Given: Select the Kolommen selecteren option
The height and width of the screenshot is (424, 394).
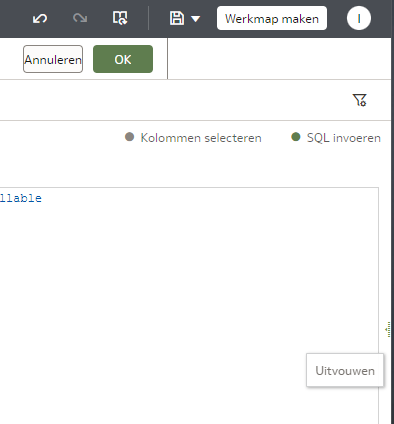Looking at the screenshot, I should [x=193, y=138].
